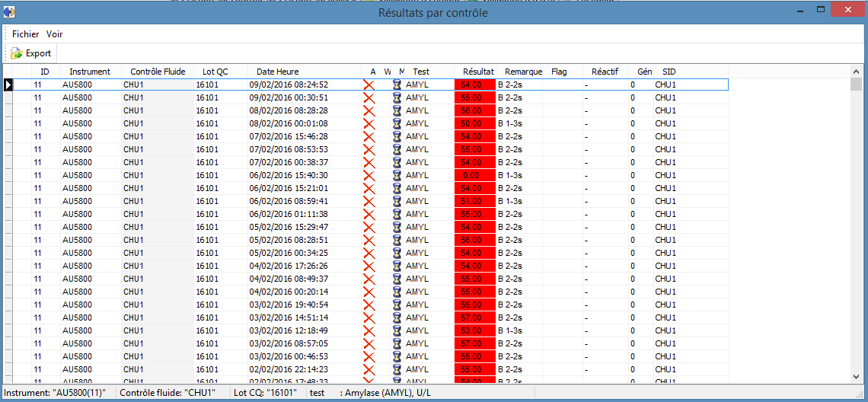This screenshot has width=868, height=402.
Task: Click the date cell 08/02/2016 00:01:08
Action: point(304,123)
